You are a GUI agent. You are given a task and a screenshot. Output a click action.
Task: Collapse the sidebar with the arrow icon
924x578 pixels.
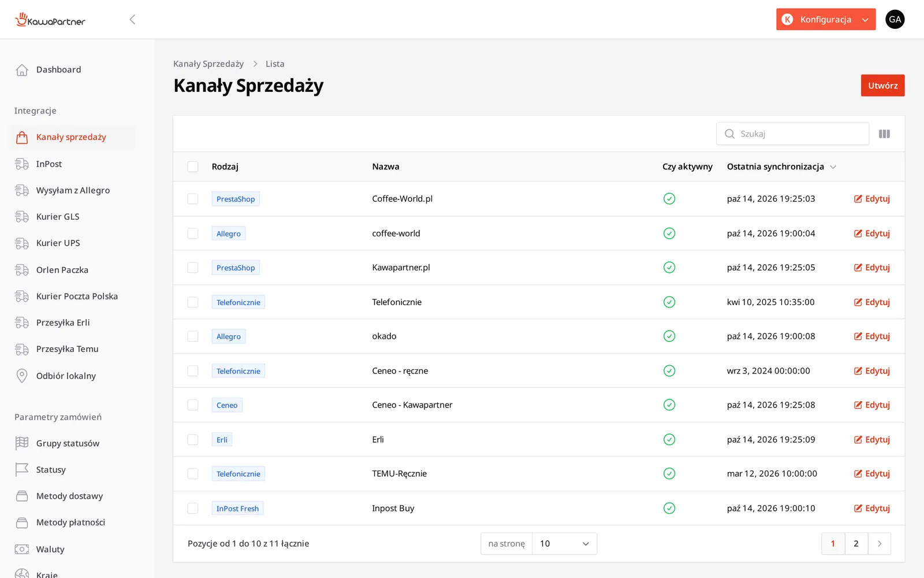point(132,20)
